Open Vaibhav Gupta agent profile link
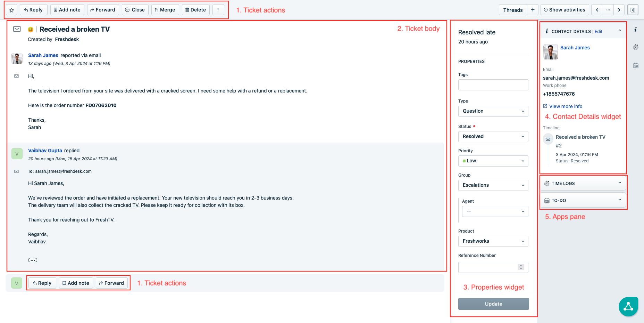The image size is (644, 323). coord(45,151)
